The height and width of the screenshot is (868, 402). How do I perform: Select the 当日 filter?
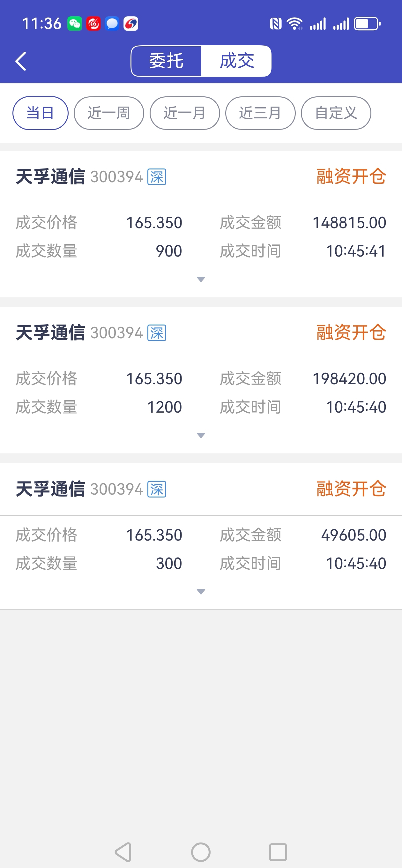tap(41, 113)
